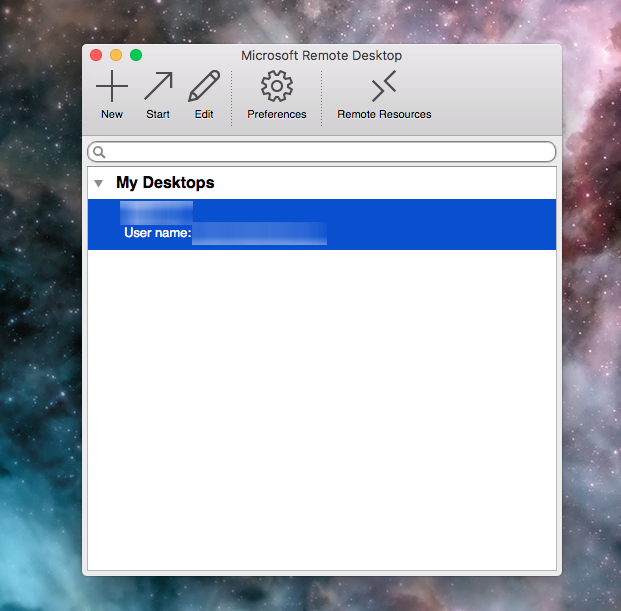Click the magnifier icon in search box
Viewport: 621px width, 611px height.
(99, 152)
